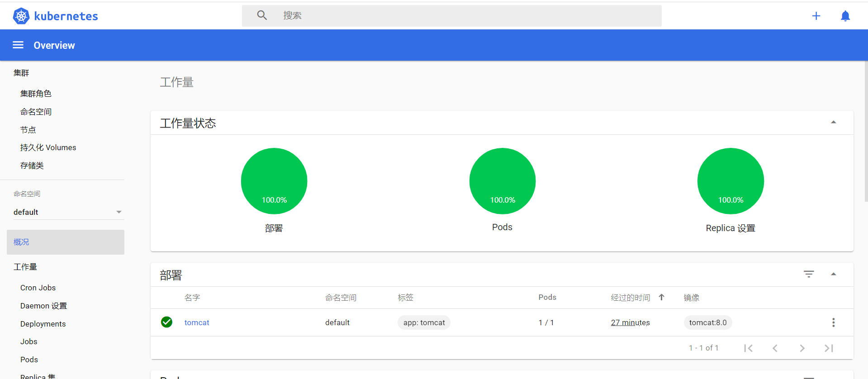Click the Replica 设置 100.0% circle

tap(730, 181)
